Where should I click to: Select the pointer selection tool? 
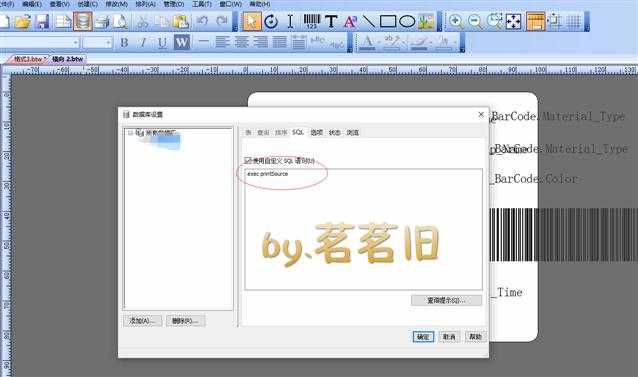tap(251, 21)
